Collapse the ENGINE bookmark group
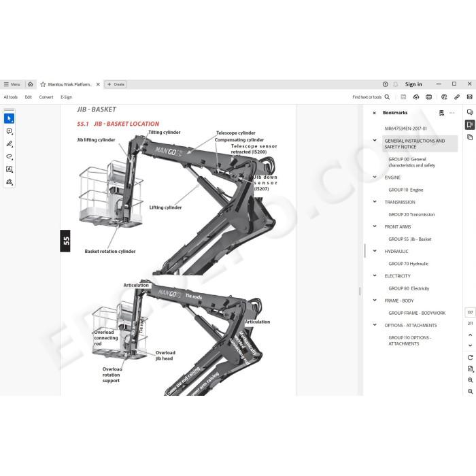The height and width of the screenshot is (476, 476). point(375,177)
